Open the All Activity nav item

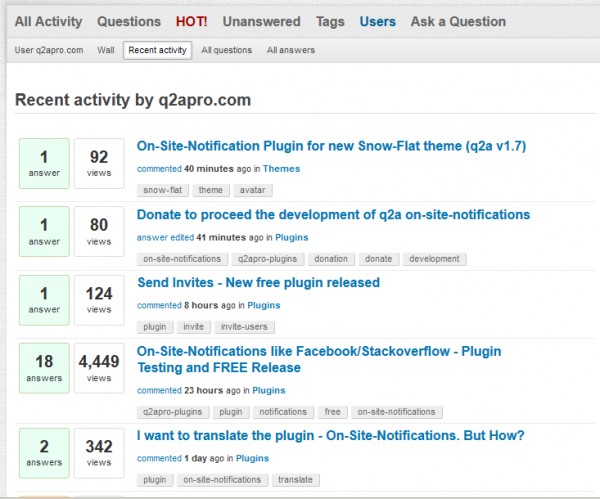49,21
